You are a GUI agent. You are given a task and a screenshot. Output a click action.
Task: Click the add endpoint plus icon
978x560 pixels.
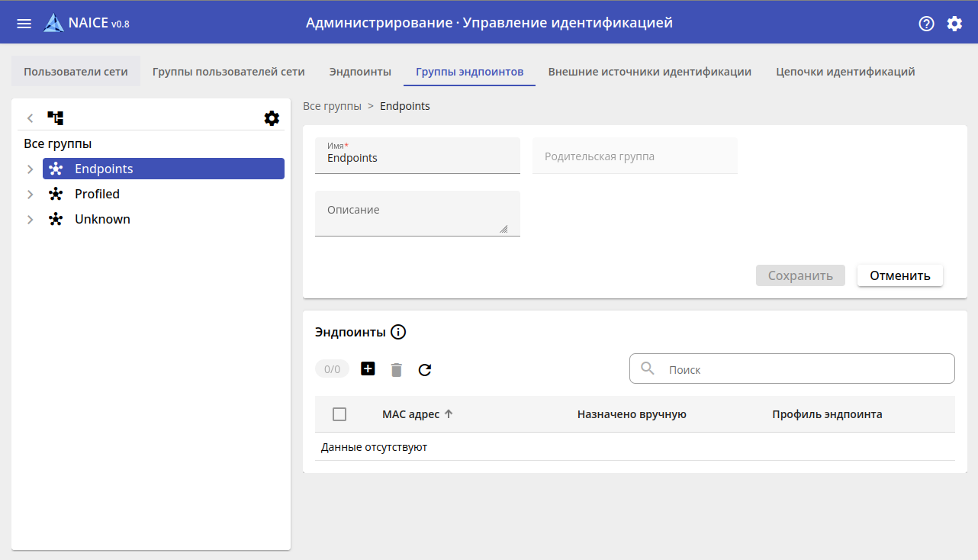[368, 369]
